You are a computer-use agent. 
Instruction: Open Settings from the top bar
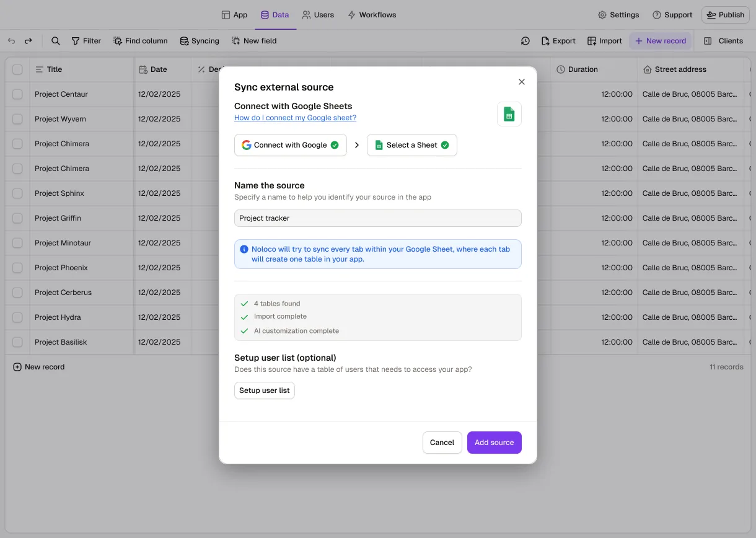pyautogui.click(x=618, y=15)
